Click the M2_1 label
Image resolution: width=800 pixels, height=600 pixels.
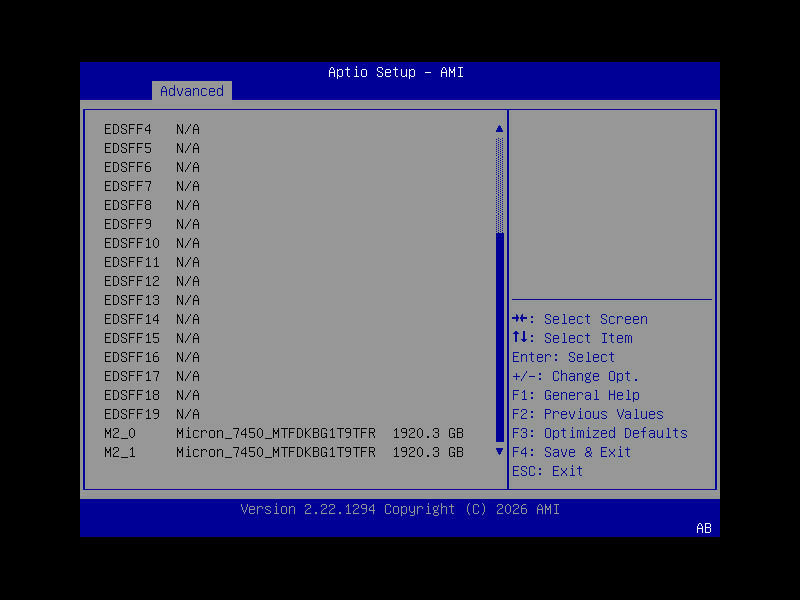click(x=120, y=453)
